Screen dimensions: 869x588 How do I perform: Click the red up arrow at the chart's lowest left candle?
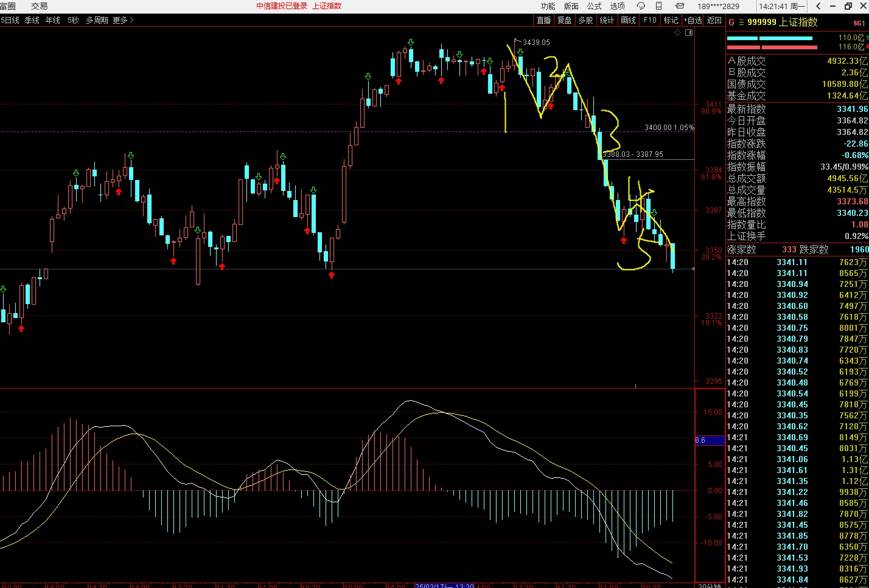tap(21, 329)
